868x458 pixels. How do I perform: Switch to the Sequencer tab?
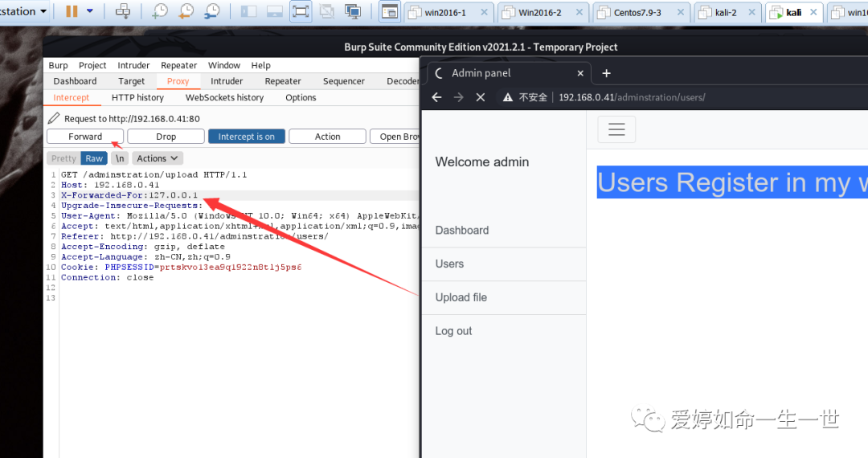tap(344, 81)
